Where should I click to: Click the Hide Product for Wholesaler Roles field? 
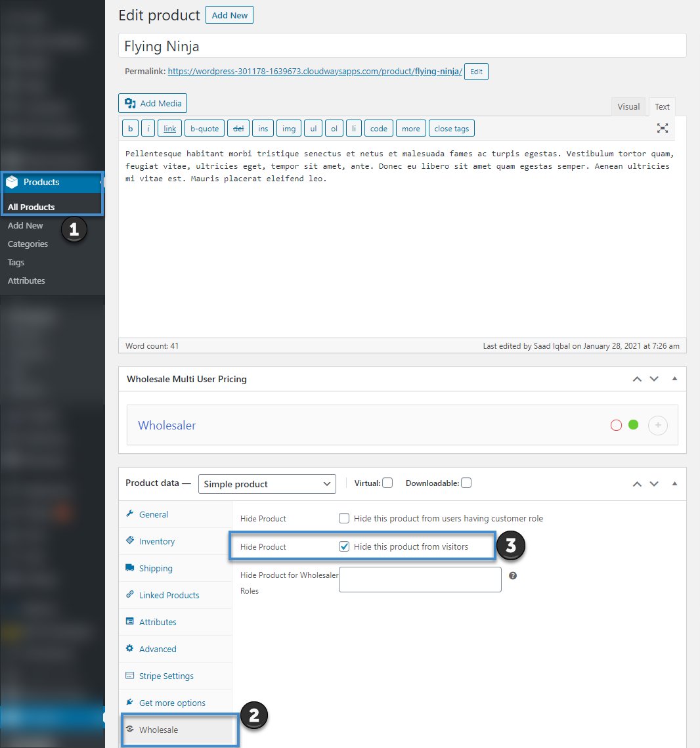pos(420,580)
